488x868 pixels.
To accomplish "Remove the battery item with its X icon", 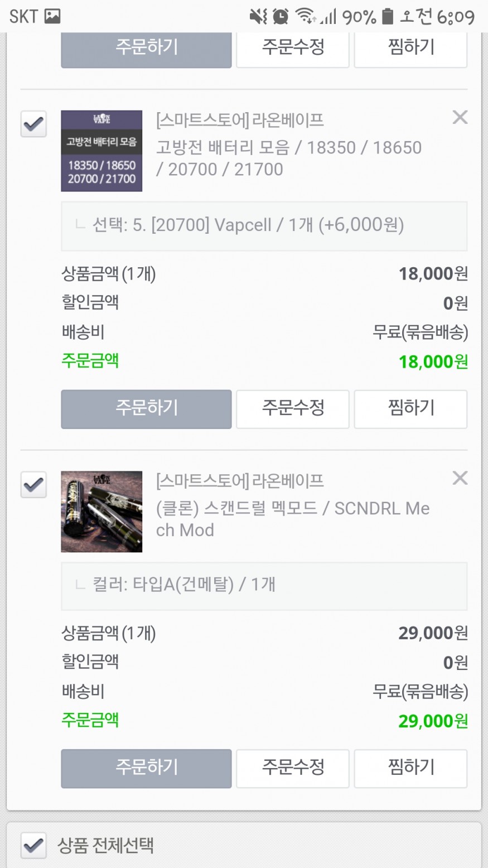I will (x=460, y=117).
